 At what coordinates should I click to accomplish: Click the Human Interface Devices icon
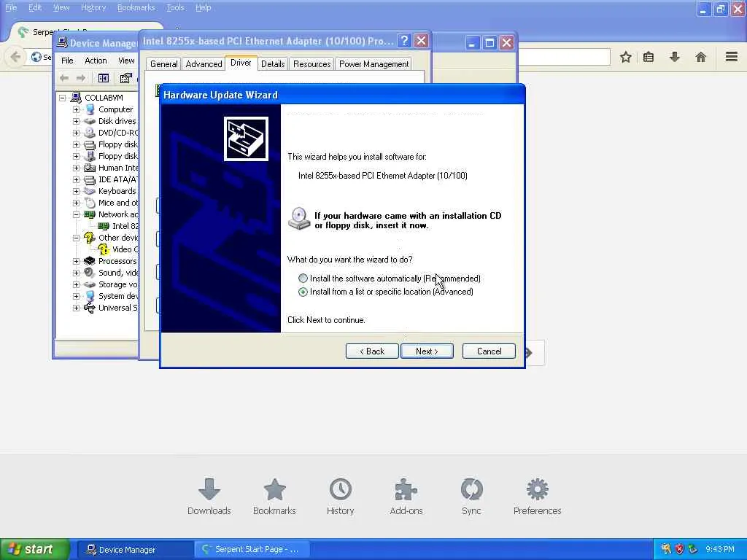click(x=90, y=168)
